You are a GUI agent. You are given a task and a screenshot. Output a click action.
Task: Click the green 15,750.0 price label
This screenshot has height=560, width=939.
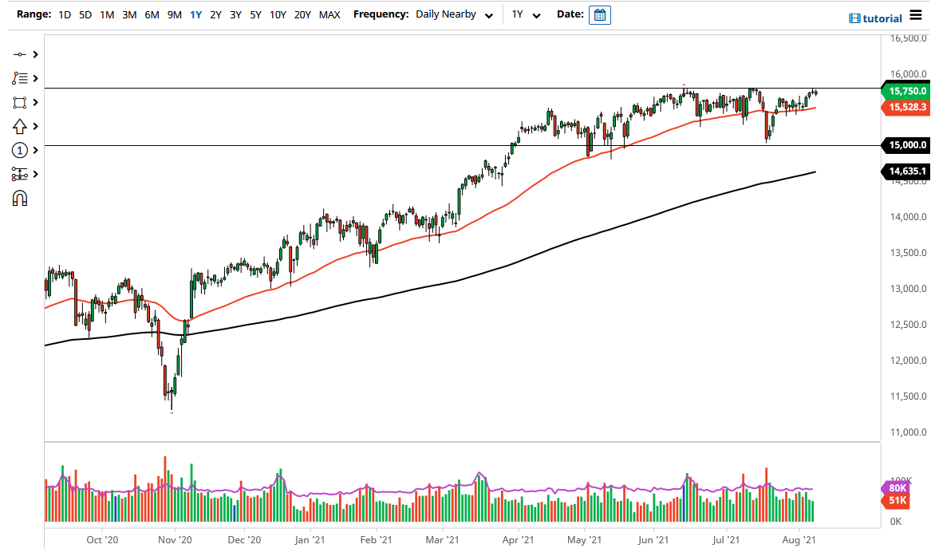click(907, 92)
